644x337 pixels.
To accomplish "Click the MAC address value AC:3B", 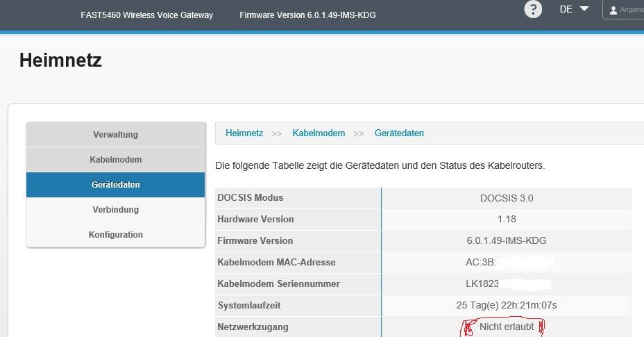I will point(480,262).
